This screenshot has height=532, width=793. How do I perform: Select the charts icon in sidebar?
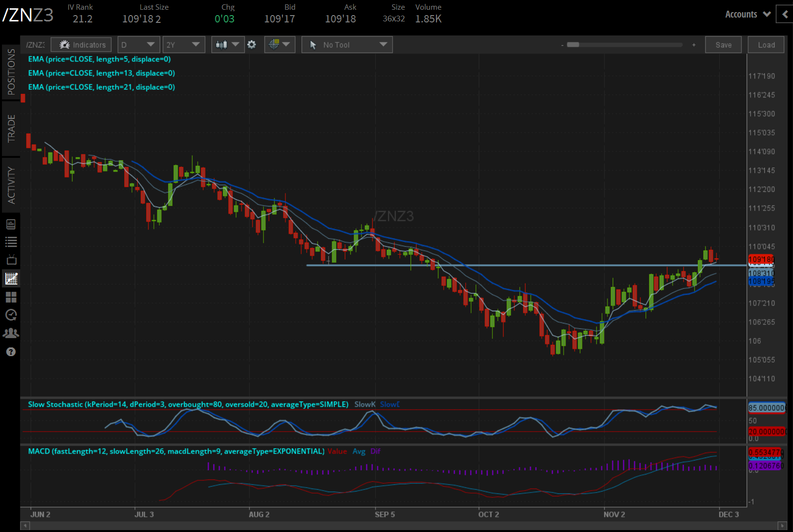[x=11, y=279]
